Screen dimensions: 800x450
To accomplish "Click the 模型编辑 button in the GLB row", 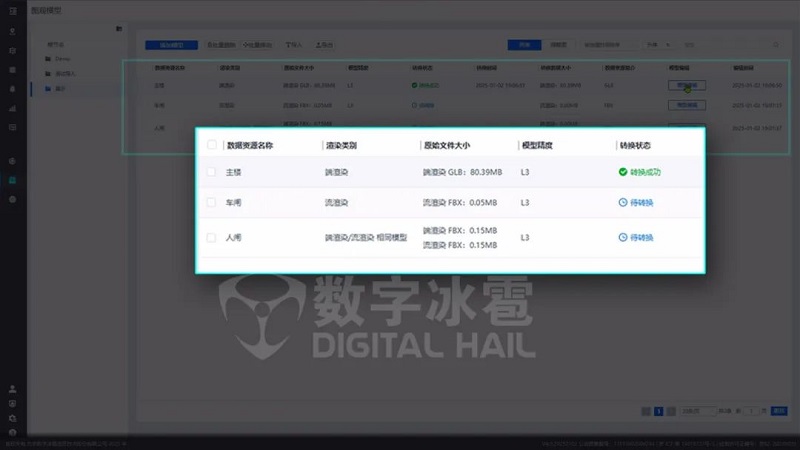I will click(x=687, y=85).
